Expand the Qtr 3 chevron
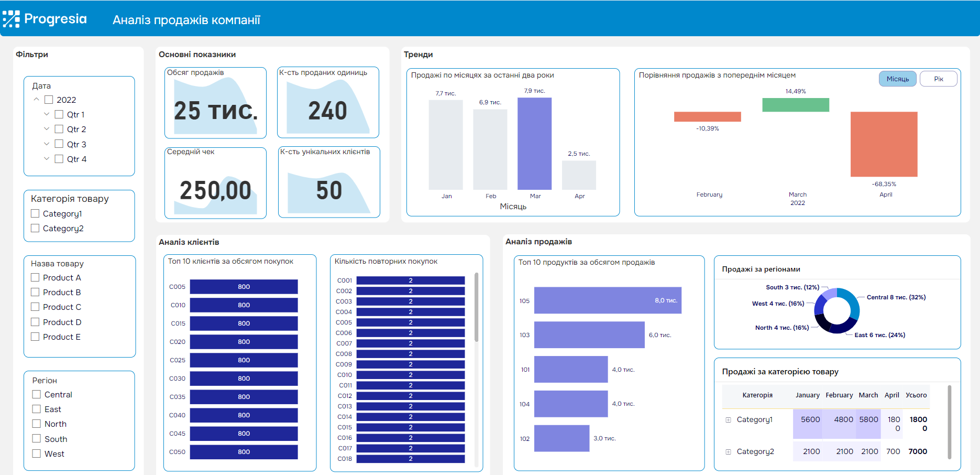980x475 pixels. coord(47,144)
